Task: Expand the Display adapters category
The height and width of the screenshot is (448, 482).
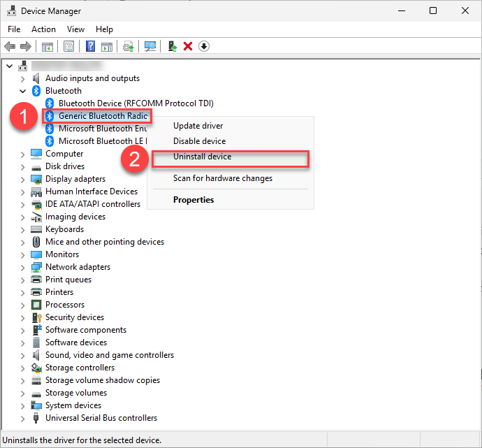Action: [23, 179]
